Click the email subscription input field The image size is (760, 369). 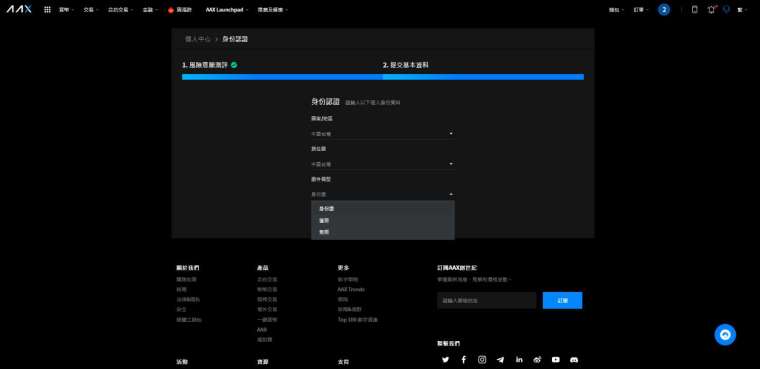pos(487,300)
